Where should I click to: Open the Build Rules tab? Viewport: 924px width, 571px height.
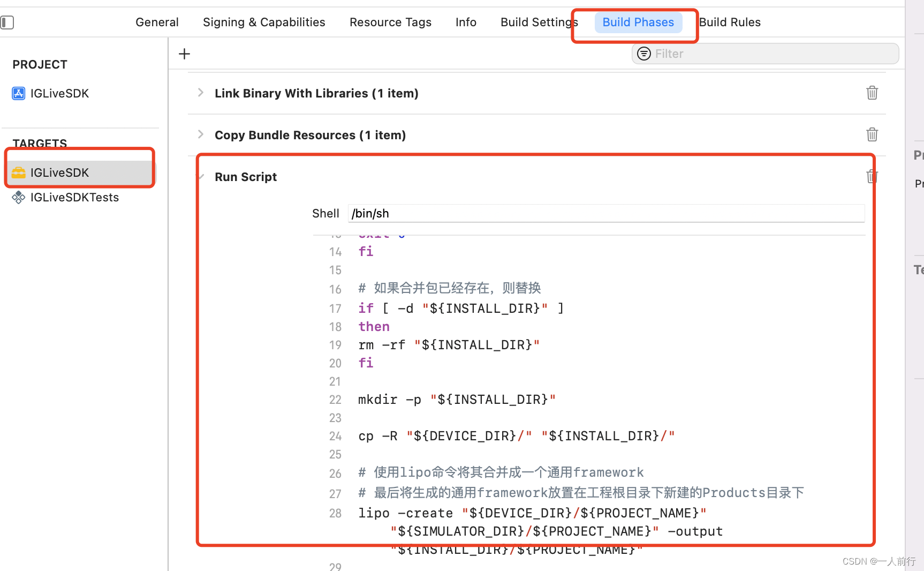[x=730, y=22]
